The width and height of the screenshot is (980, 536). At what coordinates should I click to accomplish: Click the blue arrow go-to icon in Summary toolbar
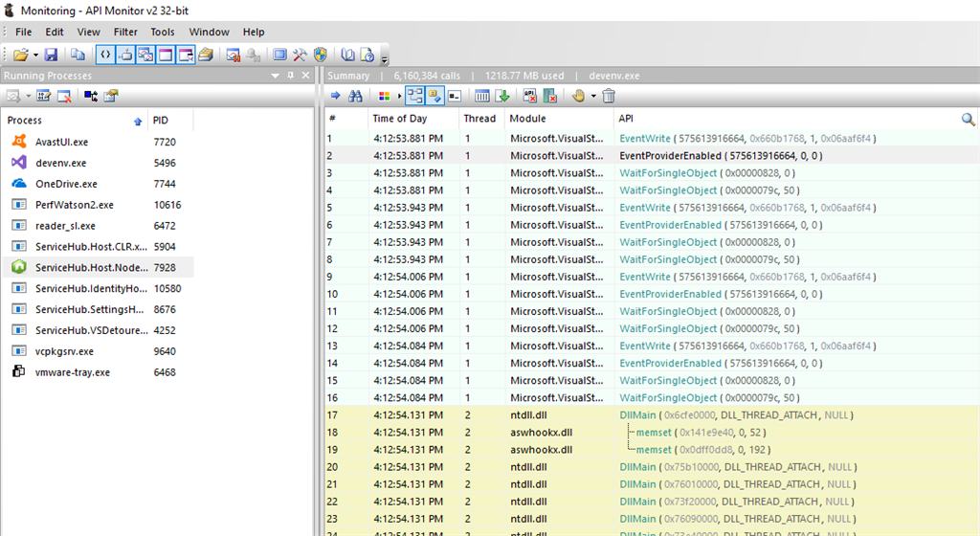pyautogui.click(x=336, y=97)
